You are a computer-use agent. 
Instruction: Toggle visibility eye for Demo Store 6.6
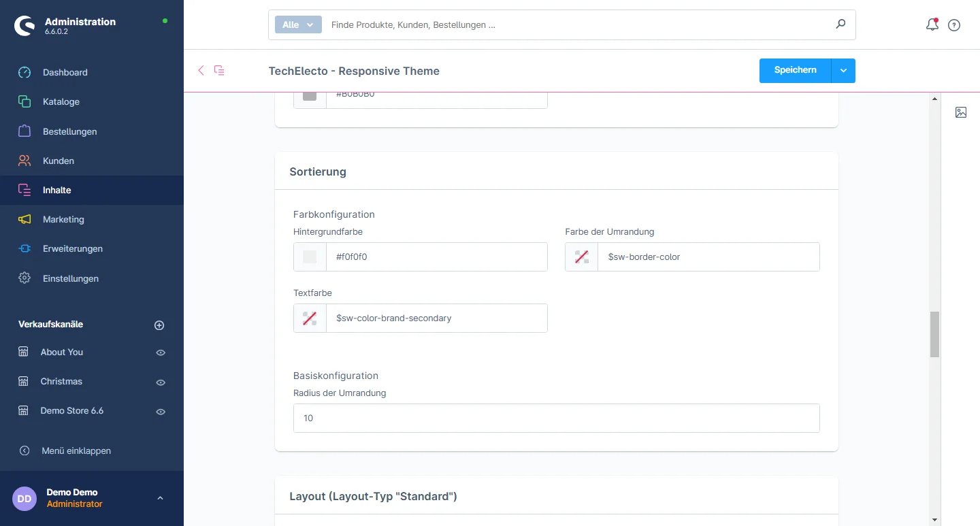[161, 412]
